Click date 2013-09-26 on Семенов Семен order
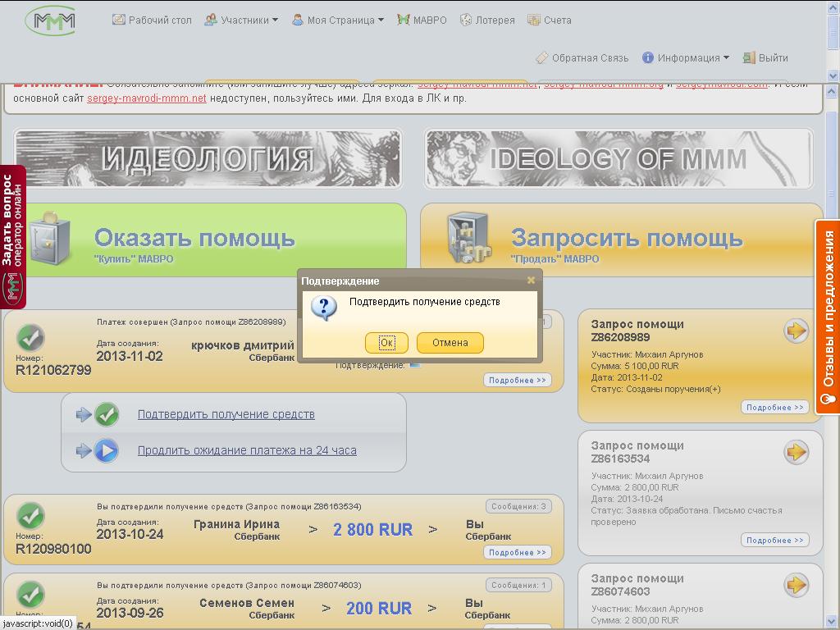The image size is (840, 630). [x=130, y=613]
